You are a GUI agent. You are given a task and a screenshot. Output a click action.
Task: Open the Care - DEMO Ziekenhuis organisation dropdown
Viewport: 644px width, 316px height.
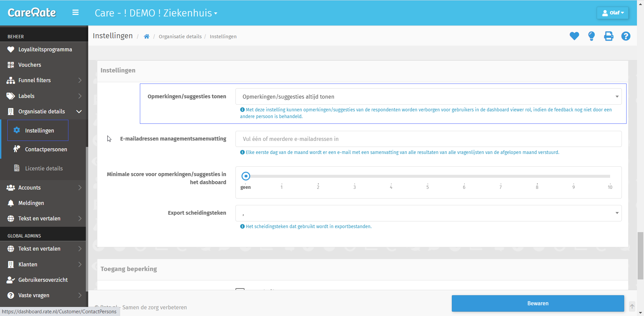tap(156, 13)
